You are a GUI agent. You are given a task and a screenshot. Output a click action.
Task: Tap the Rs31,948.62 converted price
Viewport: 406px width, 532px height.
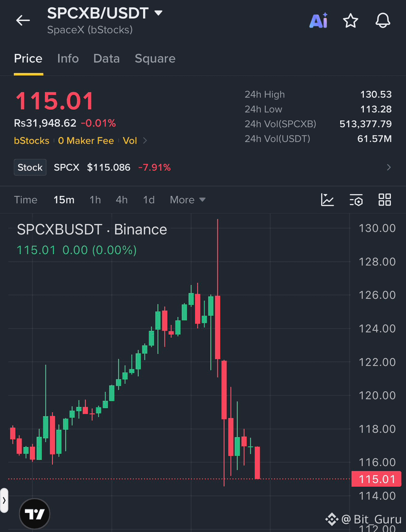pyautogui.click(x=45, y=123)
